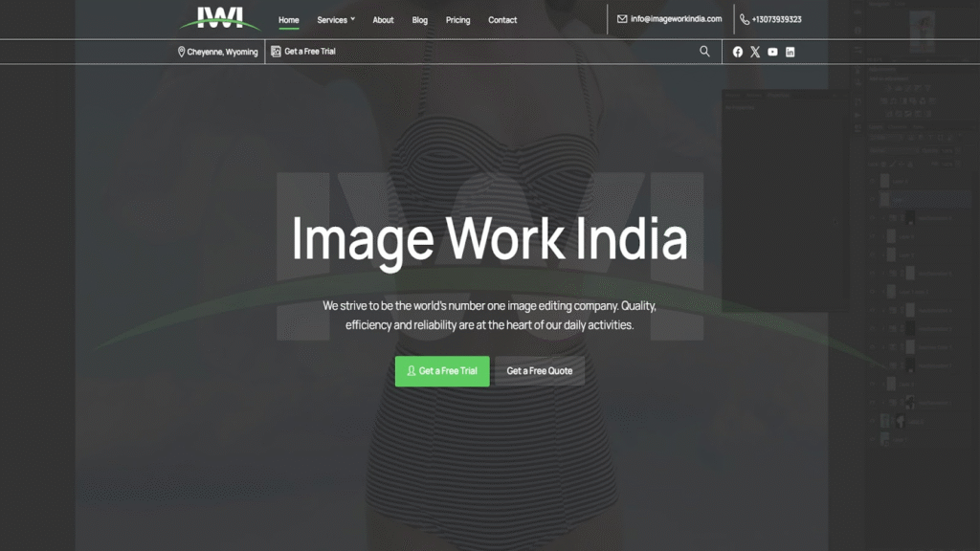Screen dimensions: 980x551
Task: Open the search magnifier icon
Action: point(705,52)
